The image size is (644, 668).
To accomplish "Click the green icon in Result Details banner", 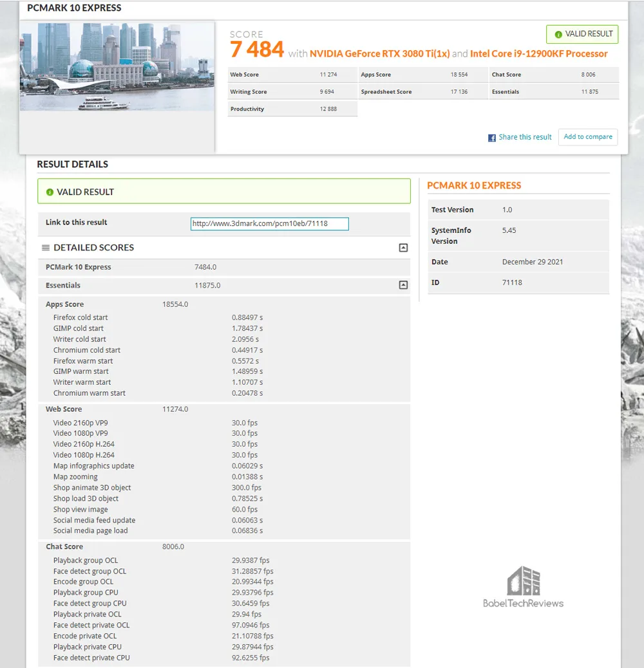I will pos(50,192).
